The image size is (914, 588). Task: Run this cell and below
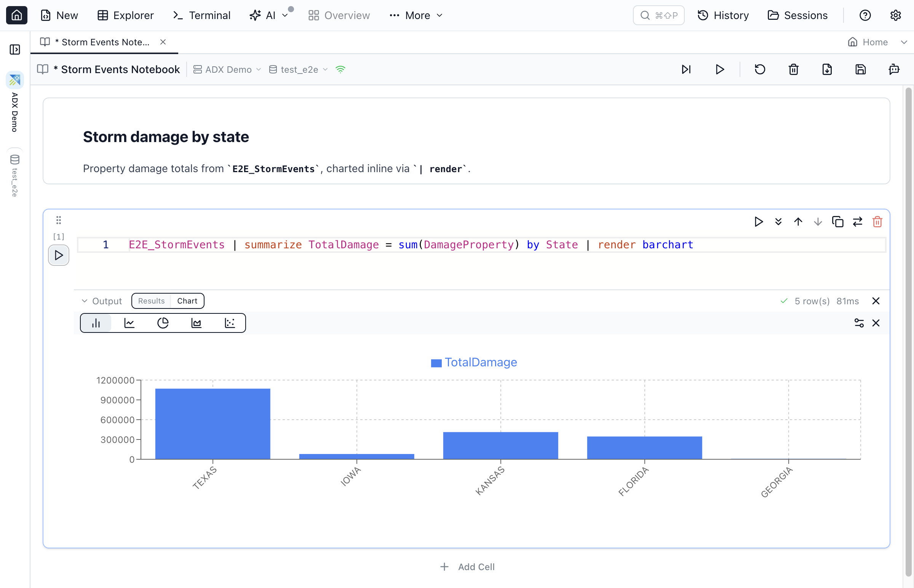tap(778, 222)
